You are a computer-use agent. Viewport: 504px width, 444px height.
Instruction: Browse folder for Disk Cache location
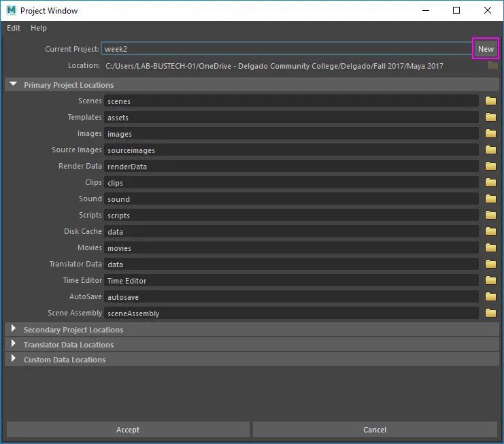[x=490, y=231]
